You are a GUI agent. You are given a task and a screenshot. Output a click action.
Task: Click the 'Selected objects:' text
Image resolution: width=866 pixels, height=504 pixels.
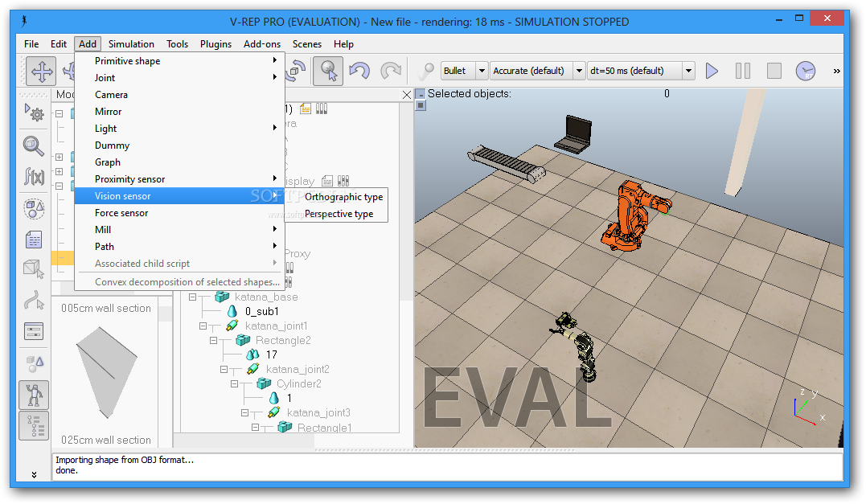tap(470, 94)
